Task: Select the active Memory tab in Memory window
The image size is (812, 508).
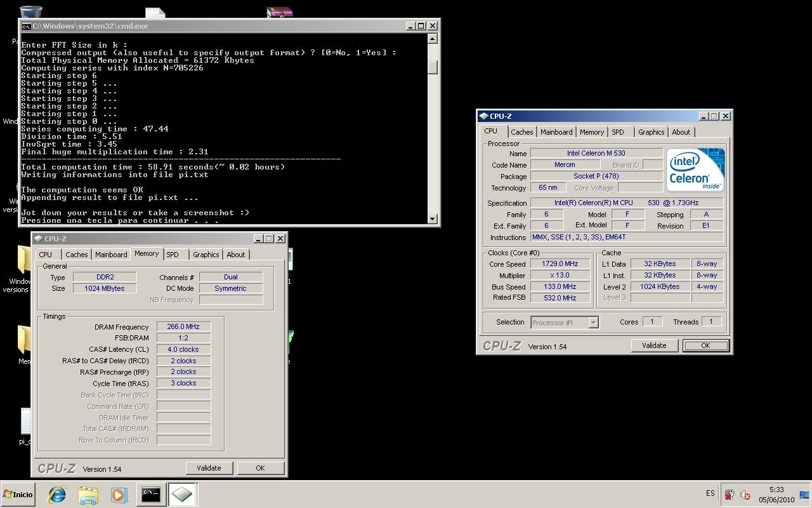Action: coord(147,253)
